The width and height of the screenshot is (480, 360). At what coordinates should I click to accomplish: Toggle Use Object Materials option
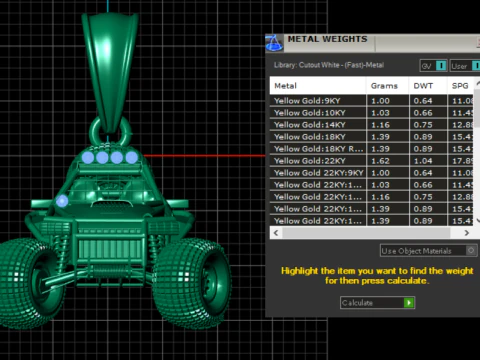471,250
